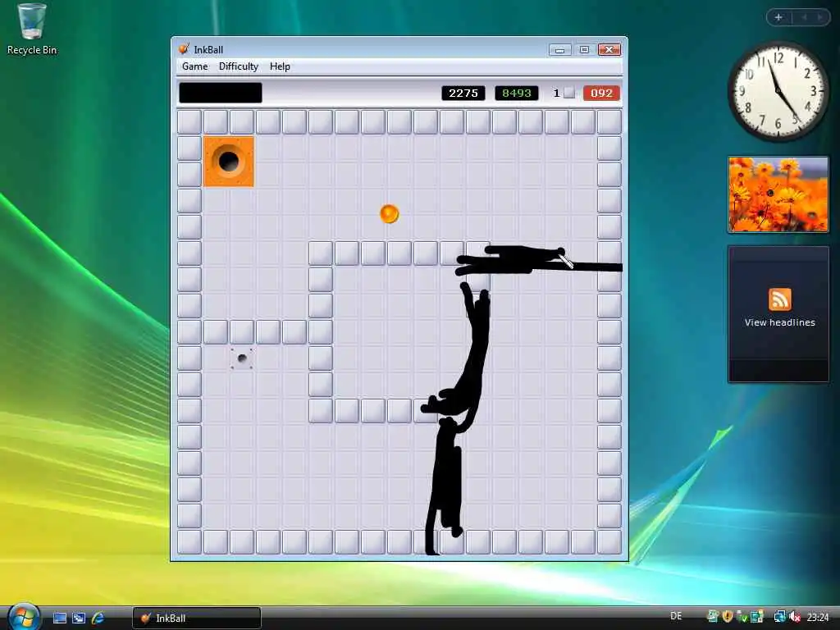Open the Recycle Bin desktop icon
This screenshot has width=840, height=630.
click(32, 29)
